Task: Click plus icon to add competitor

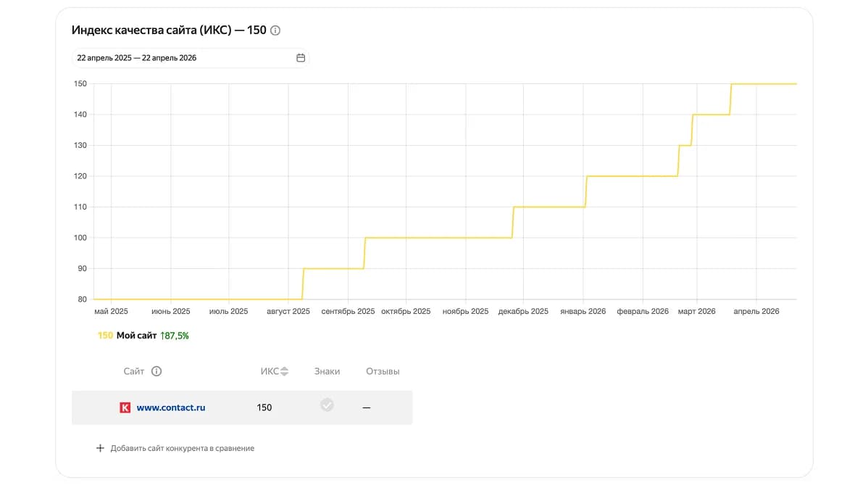Action: coord(100,448)
